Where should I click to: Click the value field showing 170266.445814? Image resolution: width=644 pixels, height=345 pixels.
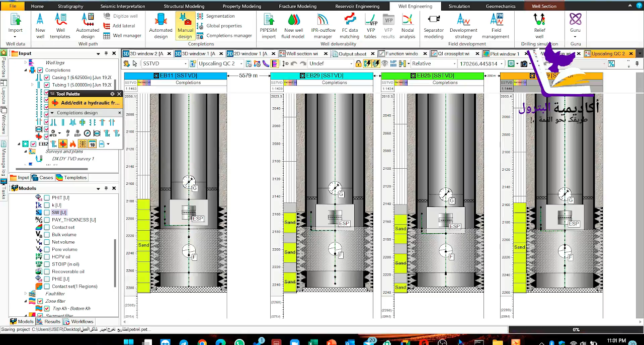477,63
